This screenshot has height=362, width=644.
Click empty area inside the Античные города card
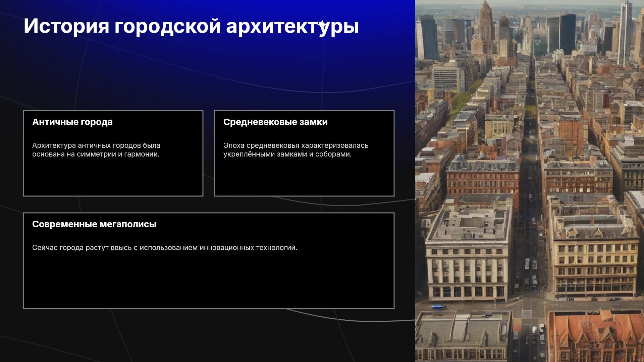(113, 178)
